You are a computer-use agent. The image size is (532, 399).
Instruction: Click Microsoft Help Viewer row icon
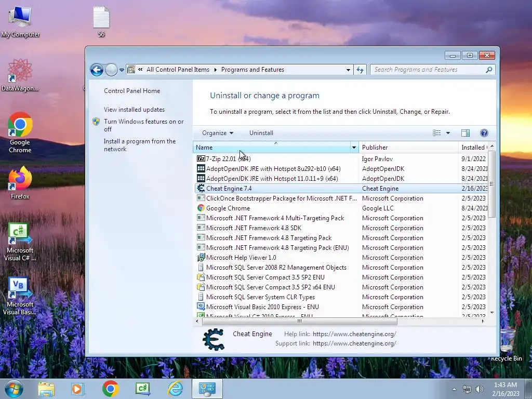coord(201,258)
